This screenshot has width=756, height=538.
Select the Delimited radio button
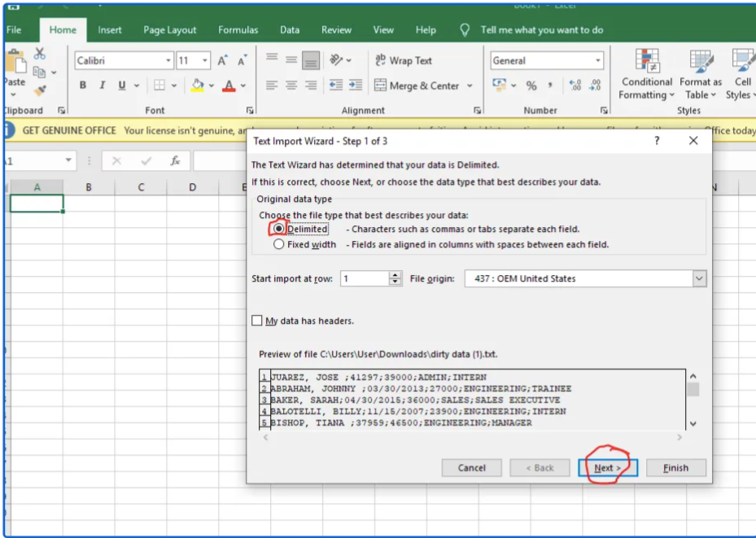pos(277,229)
